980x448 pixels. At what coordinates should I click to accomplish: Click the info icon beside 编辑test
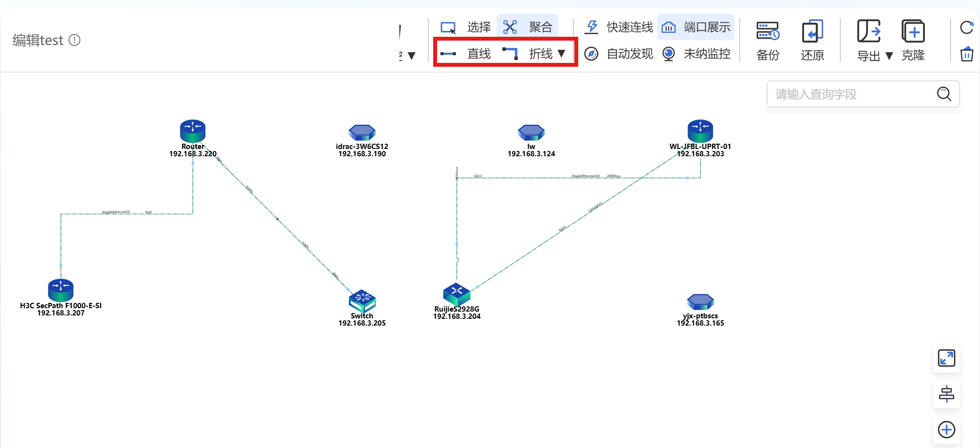coord(74,40)
